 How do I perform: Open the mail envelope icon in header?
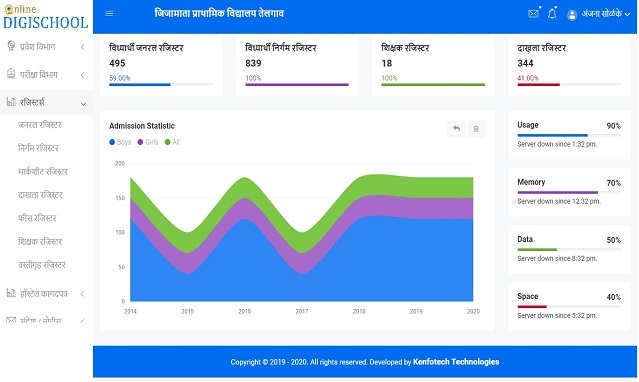533,13
